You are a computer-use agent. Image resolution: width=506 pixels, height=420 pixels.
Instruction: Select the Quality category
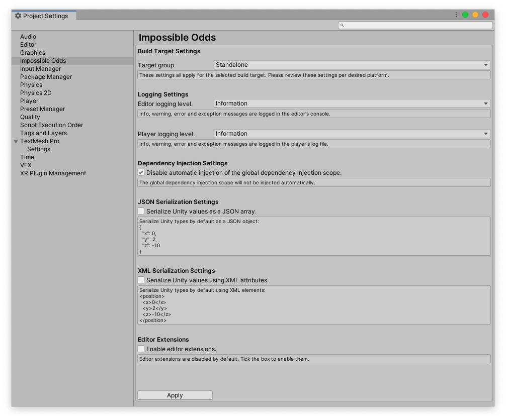(30, 117)
